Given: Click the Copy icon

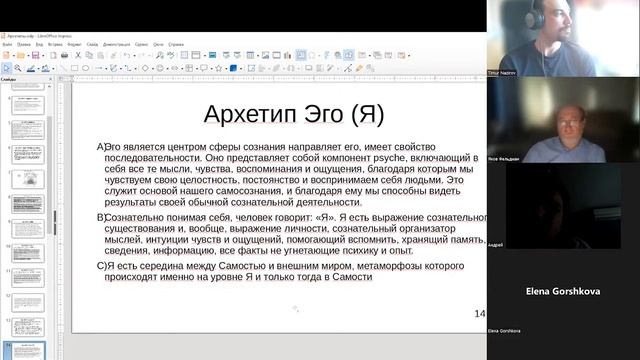Looking at the screenshot, I should click(x=89, y=55).
